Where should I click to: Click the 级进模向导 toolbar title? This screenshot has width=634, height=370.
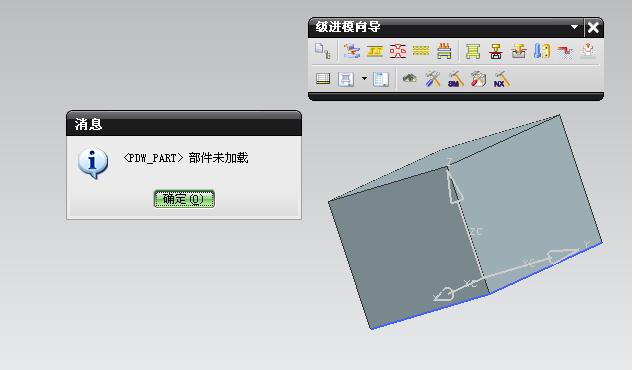348,27
